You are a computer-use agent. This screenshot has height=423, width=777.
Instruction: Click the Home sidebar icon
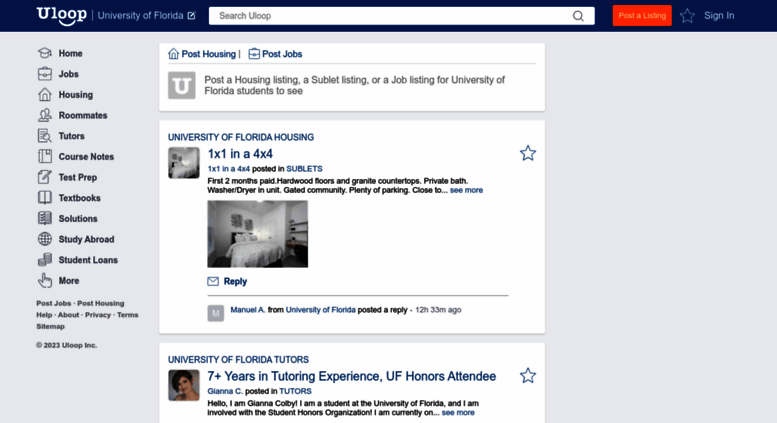[45, 53]
